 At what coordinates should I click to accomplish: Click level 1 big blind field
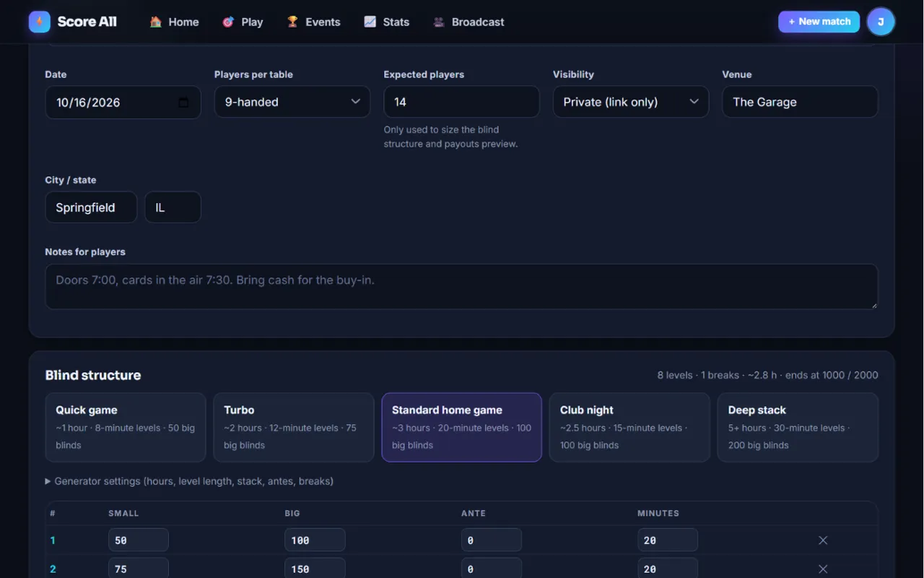(x=315, y=540)
